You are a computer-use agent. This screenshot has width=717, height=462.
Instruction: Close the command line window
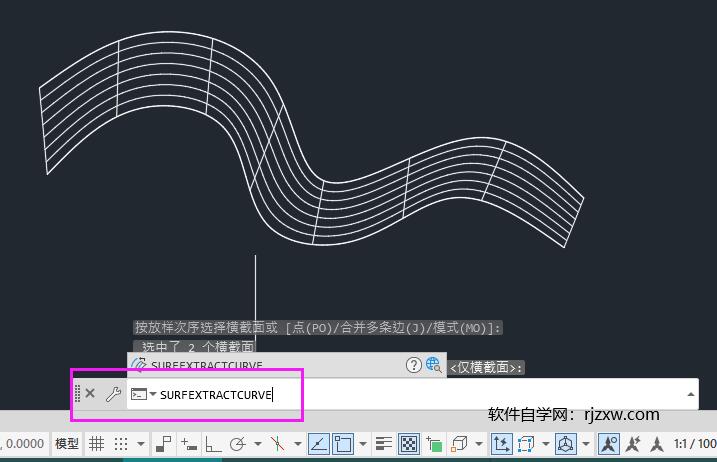[x=90, y=393]
